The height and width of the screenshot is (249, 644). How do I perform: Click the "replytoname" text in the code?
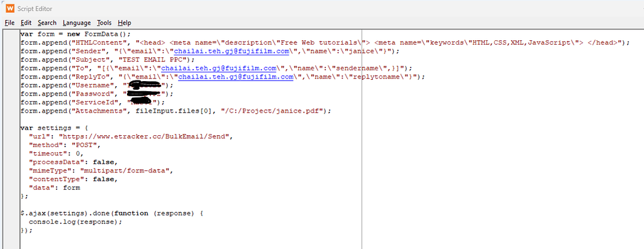pos(375,77)
